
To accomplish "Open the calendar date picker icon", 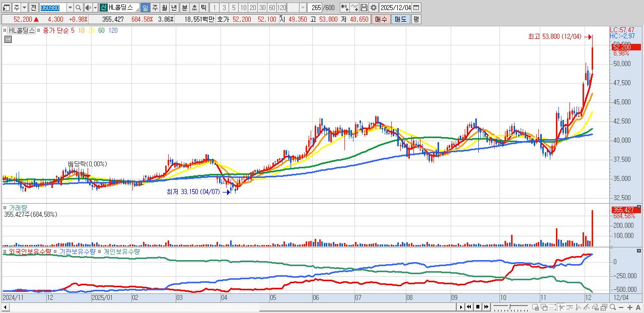I will [416, 8].
